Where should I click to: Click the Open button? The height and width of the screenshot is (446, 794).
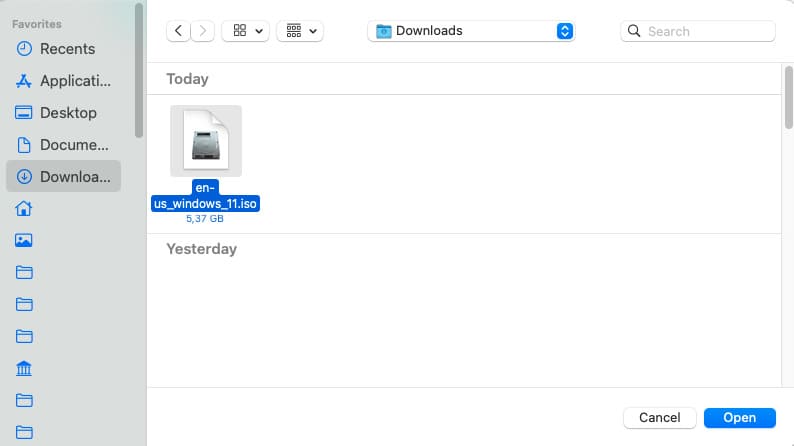[739, 417]
